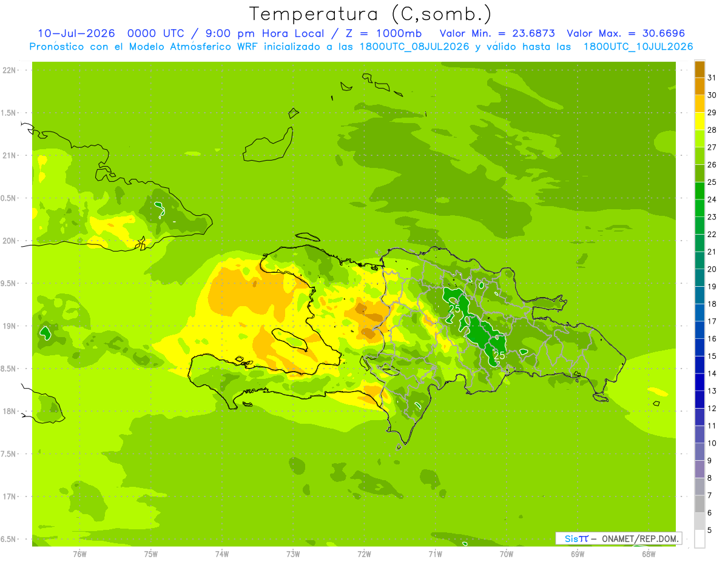Select the 69W longitude label
728x562 pixels.
(x=578, y=554)
